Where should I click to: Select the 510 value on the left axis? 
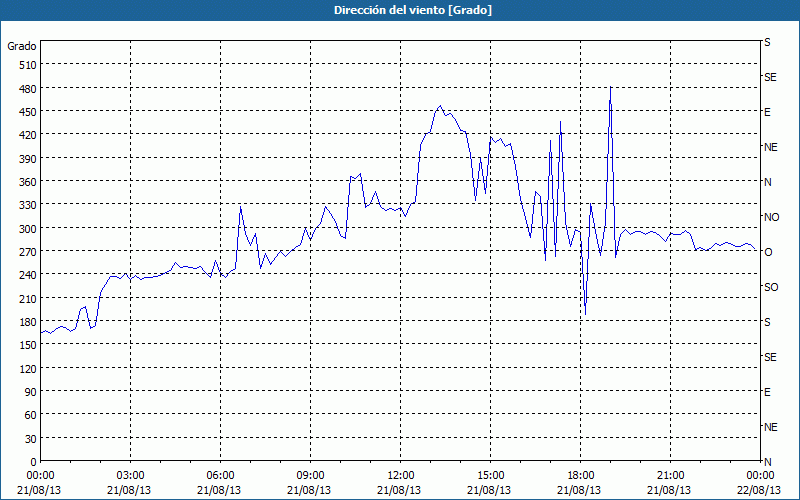click(x=28, y=65)
